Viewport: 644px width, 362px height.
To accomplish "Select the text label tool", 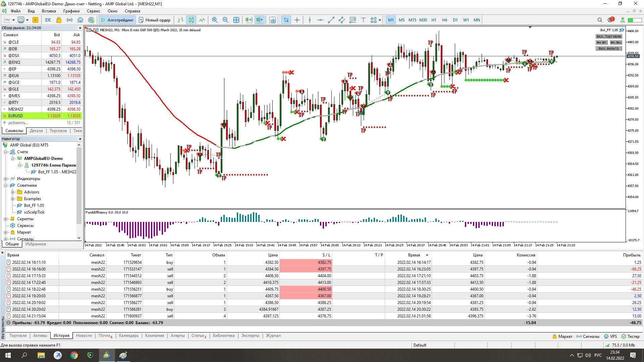I will [363, 20].
